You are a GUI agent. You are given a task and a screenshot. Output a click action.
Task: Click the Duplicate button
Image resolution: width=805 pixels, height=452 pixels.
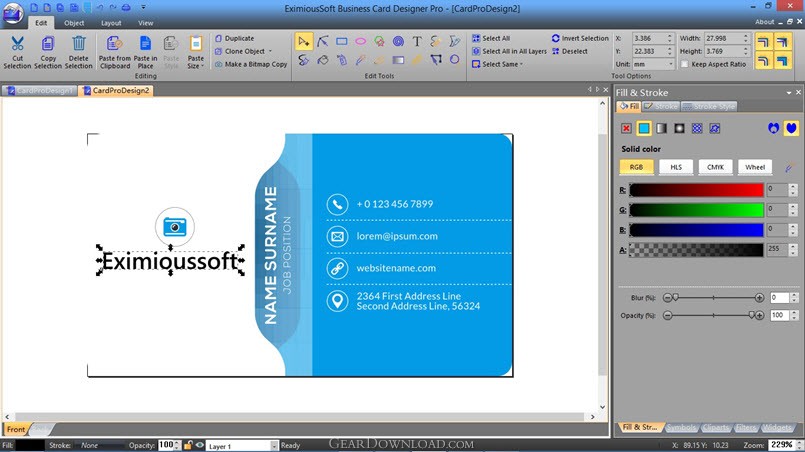point(235,38)
